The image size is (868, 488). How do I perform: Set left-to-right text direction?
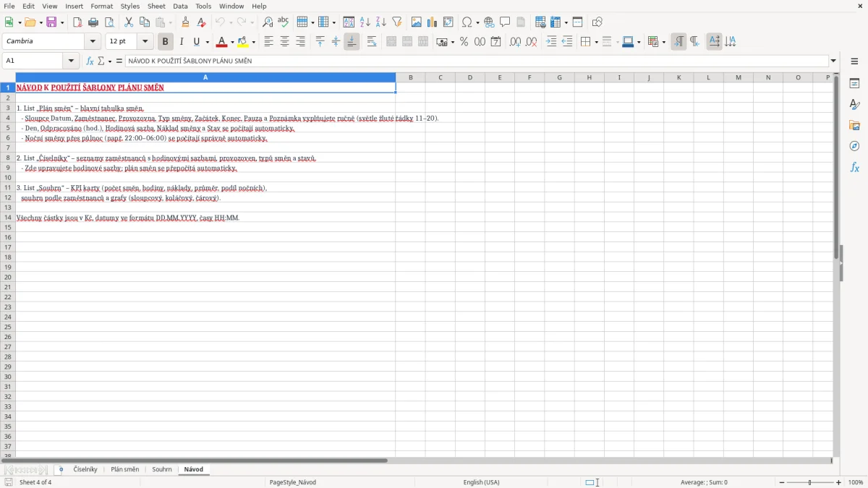pos(678,42)
